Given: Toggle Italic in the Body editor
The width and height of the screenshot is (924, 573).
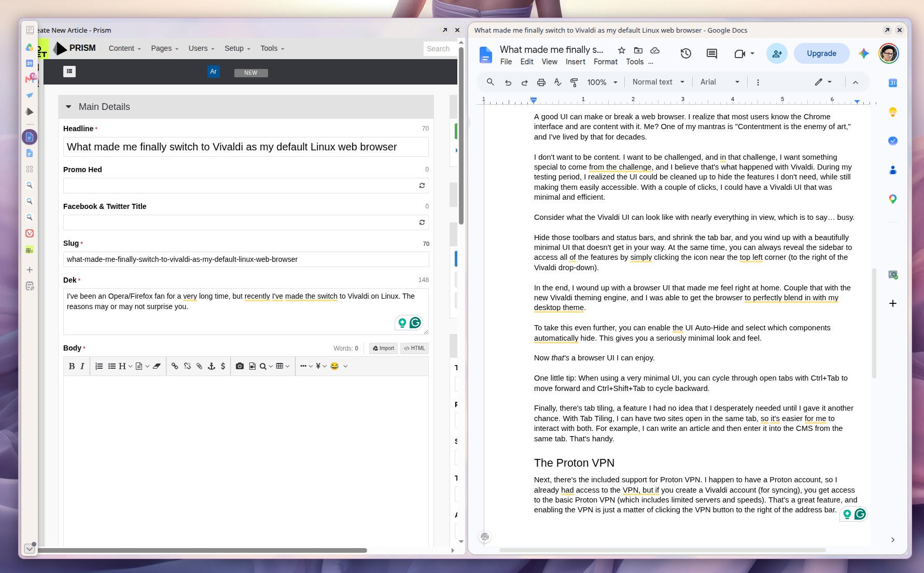Looking at the screenshot, I should pos(82,366).
